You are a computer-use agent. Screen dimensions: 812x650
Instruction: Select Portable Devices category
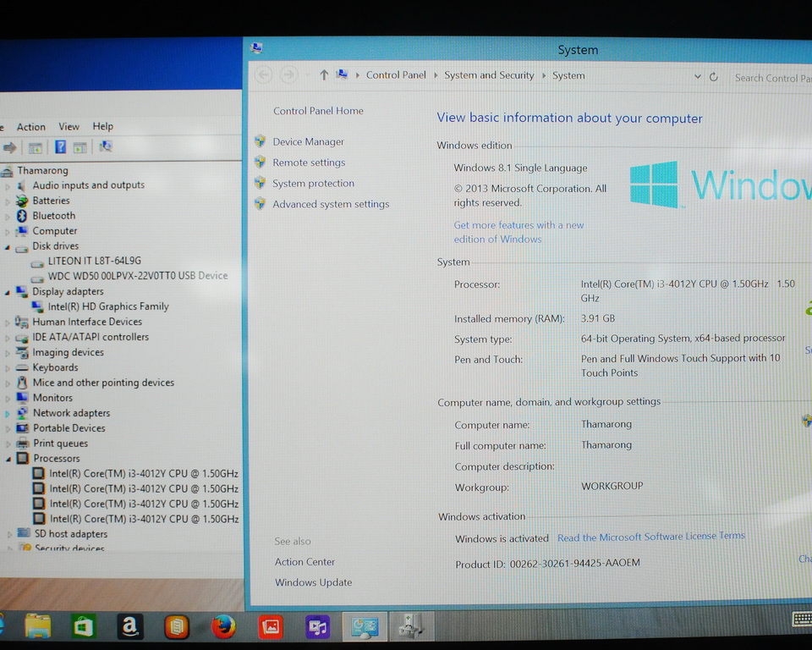tap(69, 428)
